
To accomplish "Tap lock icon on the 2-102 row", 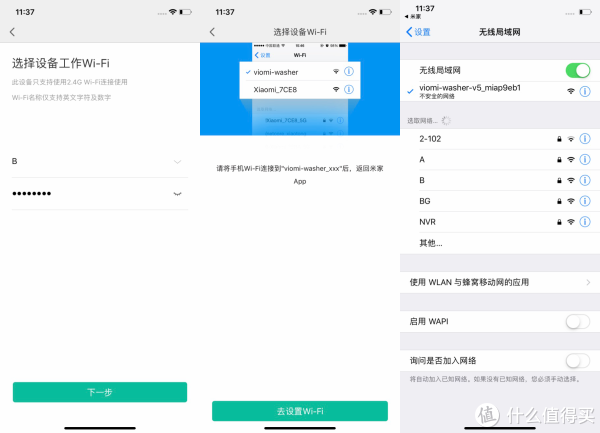I will point(559,139).
